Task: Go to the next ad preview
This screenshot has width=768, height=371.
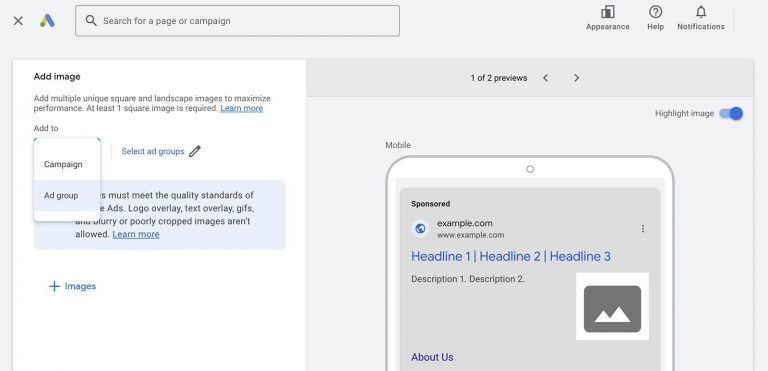Action: point(576,78)
